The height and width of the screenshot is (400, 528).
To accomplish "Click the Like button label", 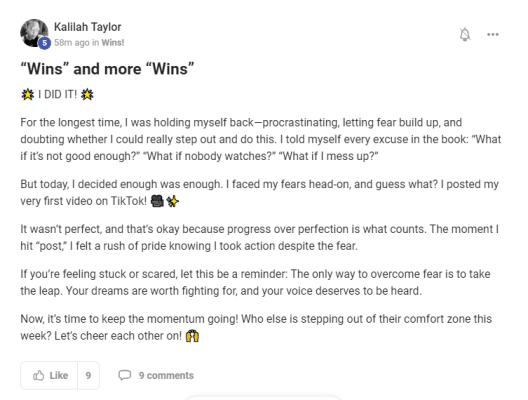I will point(59,375).
